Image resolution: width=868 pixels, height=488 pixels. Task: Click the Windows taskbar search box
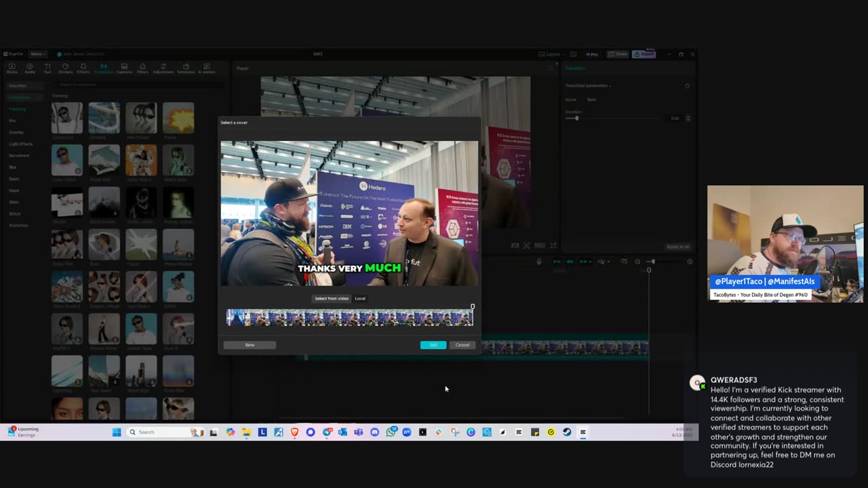click(165, 432)
